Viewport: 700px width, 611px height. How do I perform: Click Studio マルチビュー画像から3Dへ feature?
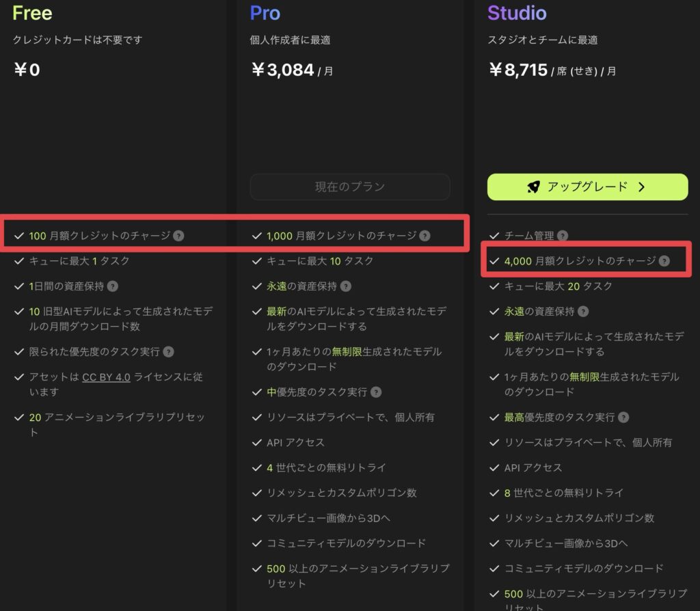point(566,543)
